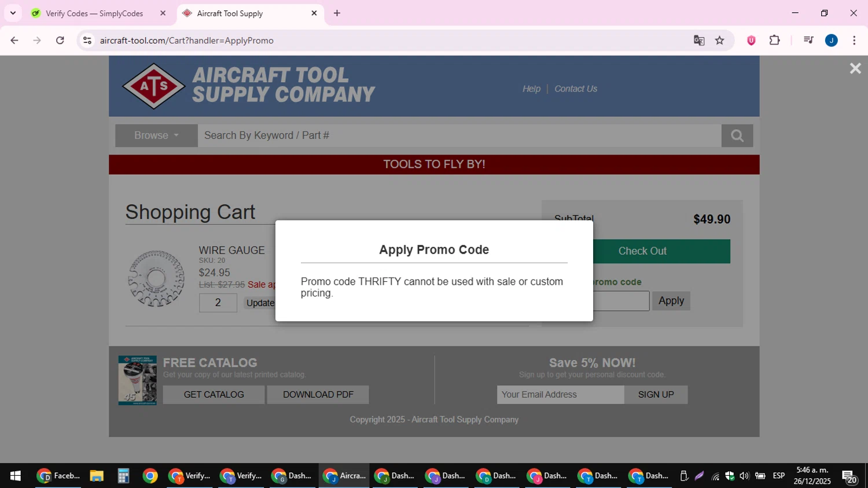Viewport: 868px width, 488px height.
Task: Open the notification center icon
Action: pos(849,476)
